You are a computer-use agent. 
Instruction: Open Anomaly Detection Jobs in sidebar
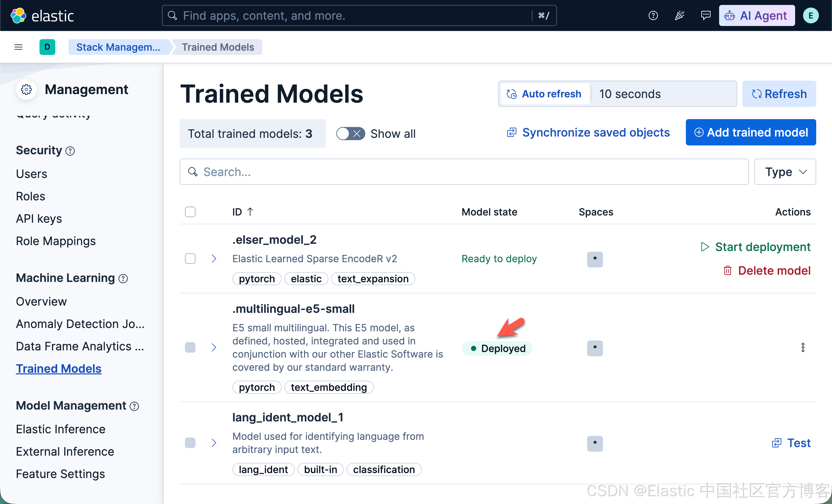(80, 324)
